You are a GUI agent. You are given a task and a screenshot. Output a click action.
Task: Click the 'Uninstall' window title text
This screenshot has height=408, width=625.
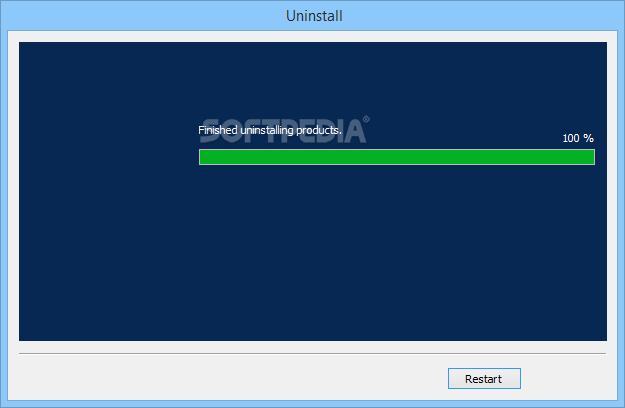[x=314, y=16]
